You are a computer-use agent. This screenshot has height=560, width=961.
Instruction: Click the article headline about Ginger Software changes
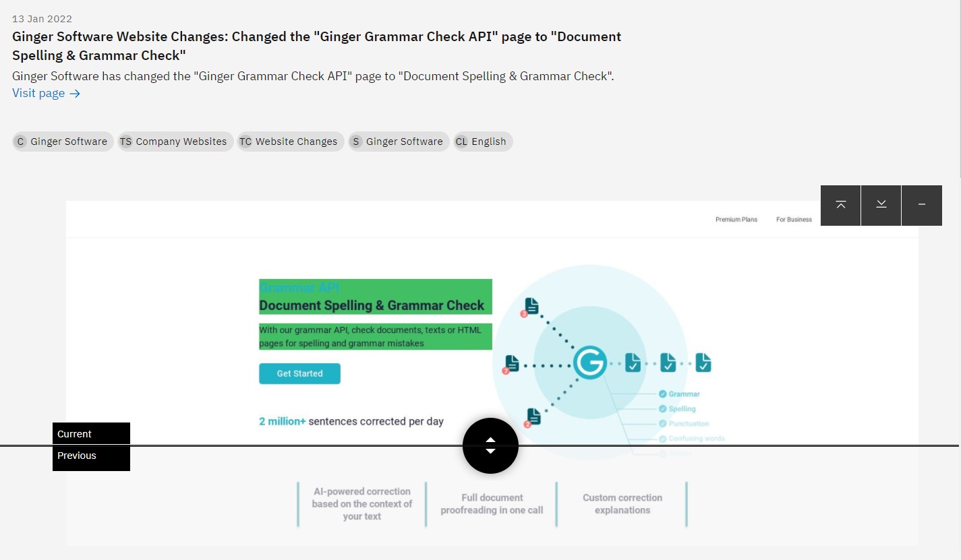point(317,46)
